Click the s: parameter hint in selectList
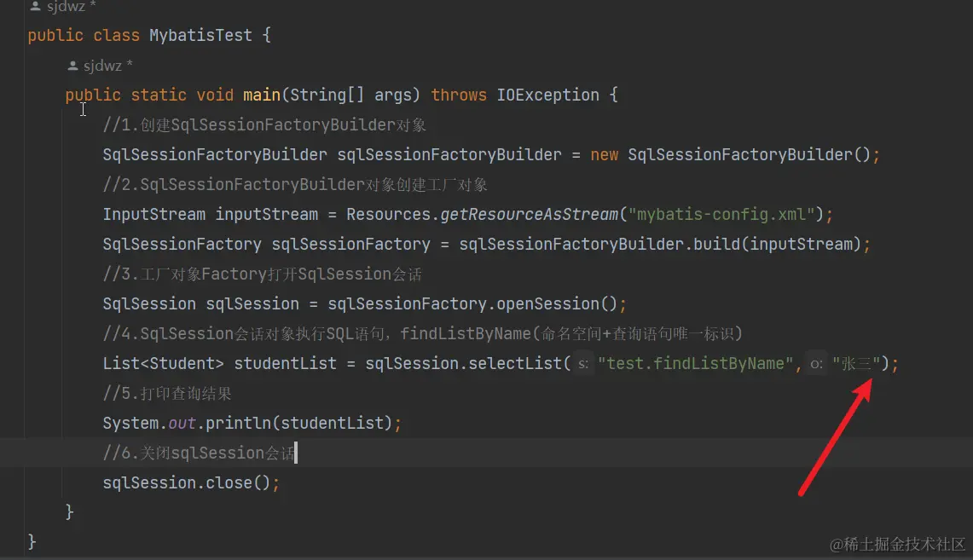The height and width of the screenshot is (560, 973). [582, 363]
